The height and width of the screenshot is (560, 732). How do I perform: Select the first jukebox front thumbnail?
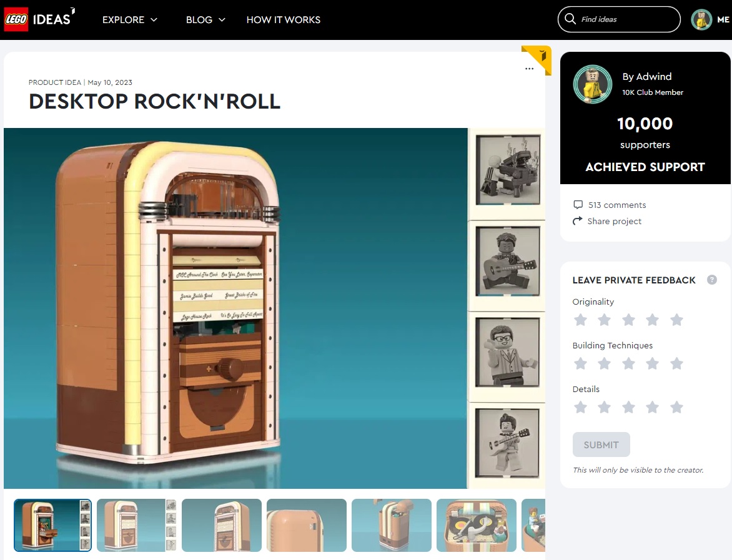point(52,525)
